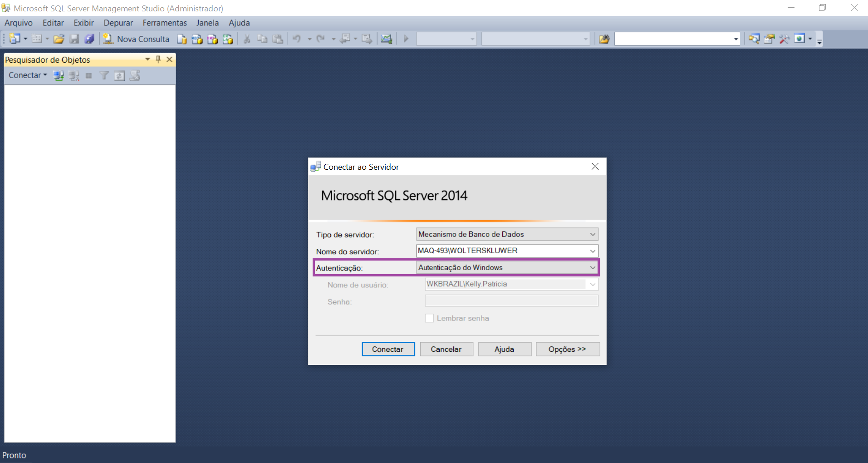Toggle the Lembrar senha checkbox
868x463 pixels.
pyautogui.click(x=429, y=318)
